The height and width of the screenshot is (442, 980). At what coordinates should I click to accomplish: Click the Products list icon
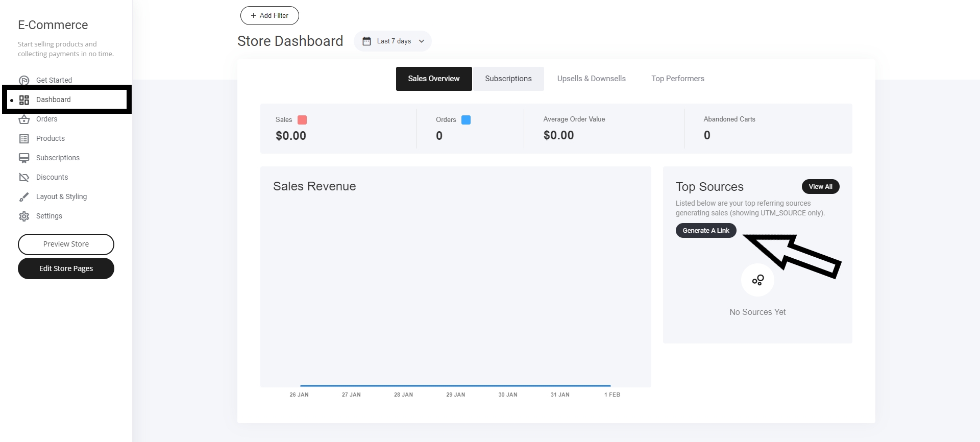pos(24,139)
